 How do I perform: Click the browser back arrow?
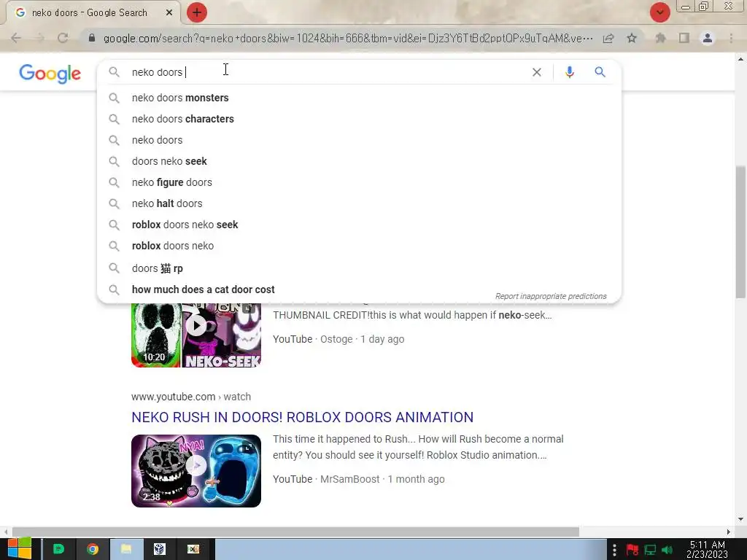pyautogui.click(x=16, y=38)
